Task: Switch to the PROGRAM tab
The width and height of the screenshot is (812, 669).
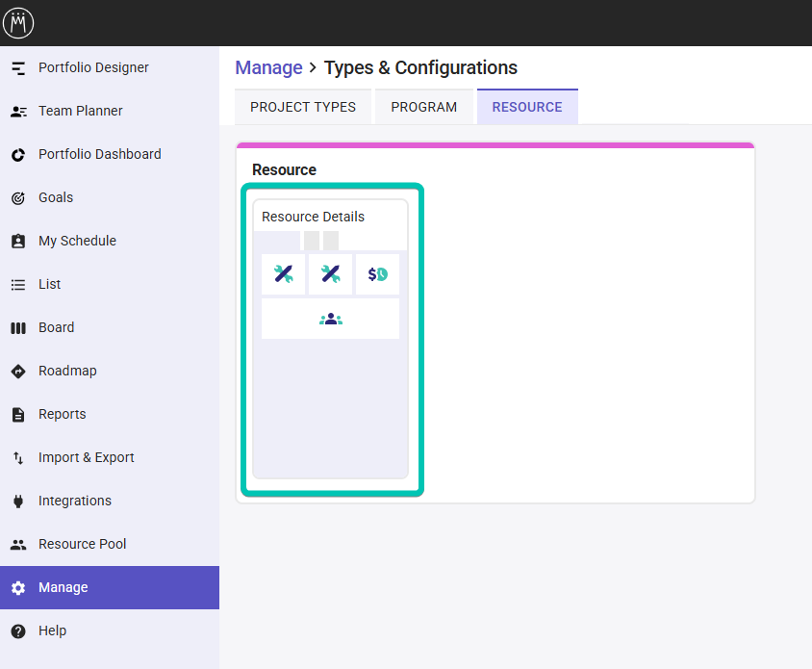Action: pos(423,107)
